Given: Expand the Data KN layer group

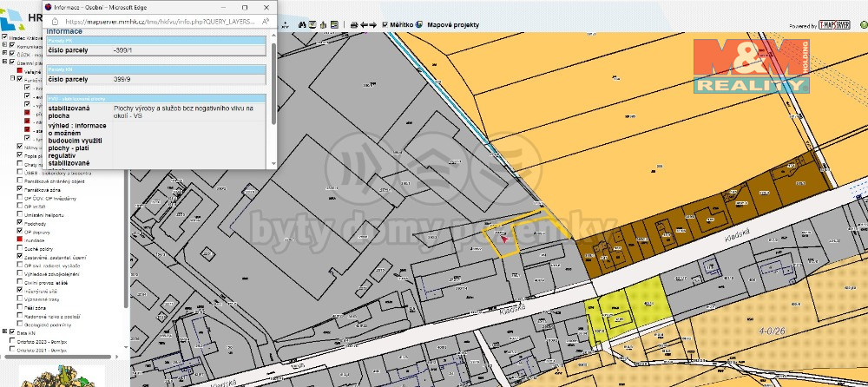Looking at the screenshot, I should 4,331.
